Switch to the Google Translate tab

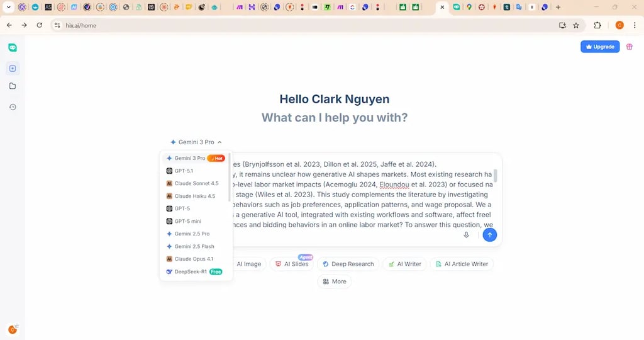click(x=519, y=7)
